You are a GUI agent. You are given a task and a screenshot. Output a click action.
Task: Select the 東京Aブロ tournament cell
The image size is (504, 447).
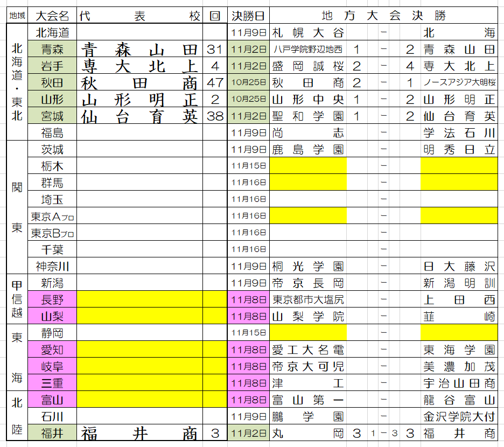[52, 216]
